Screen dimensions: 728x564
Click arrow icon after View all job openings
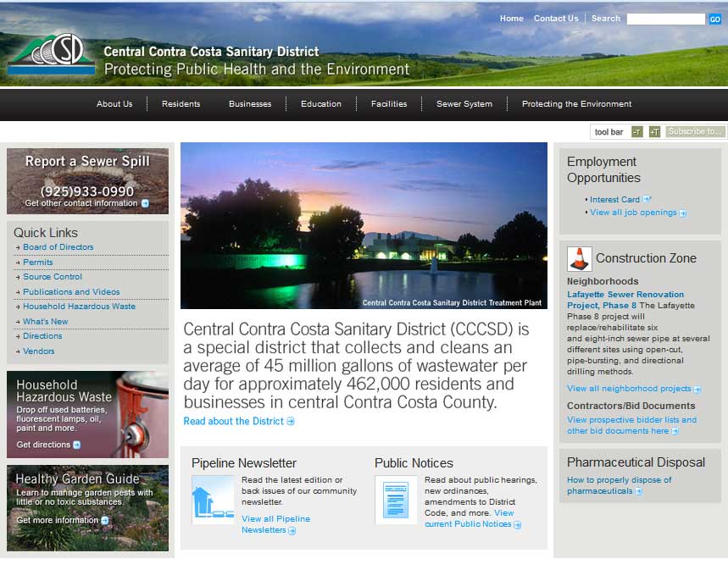(x=683, y=213)
